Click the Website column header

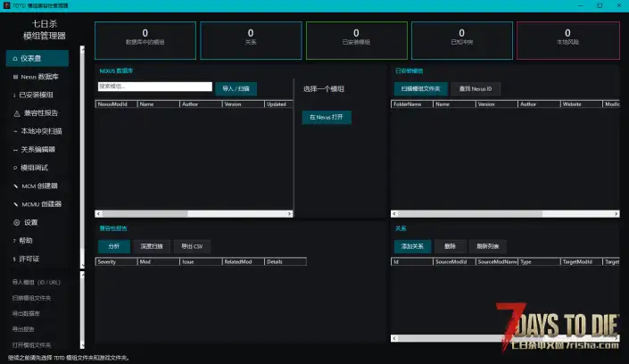(x=581, y=104)
